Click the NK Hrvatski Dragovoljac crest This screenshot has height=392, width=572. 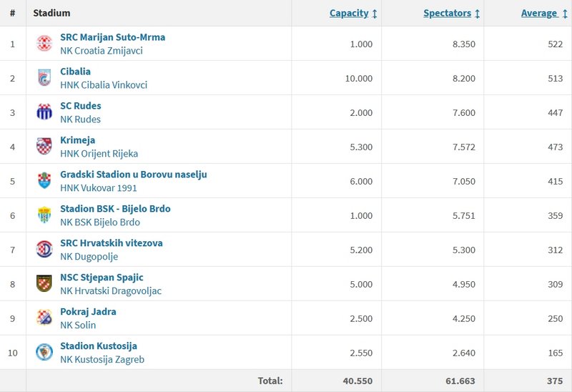pos(44,283)
